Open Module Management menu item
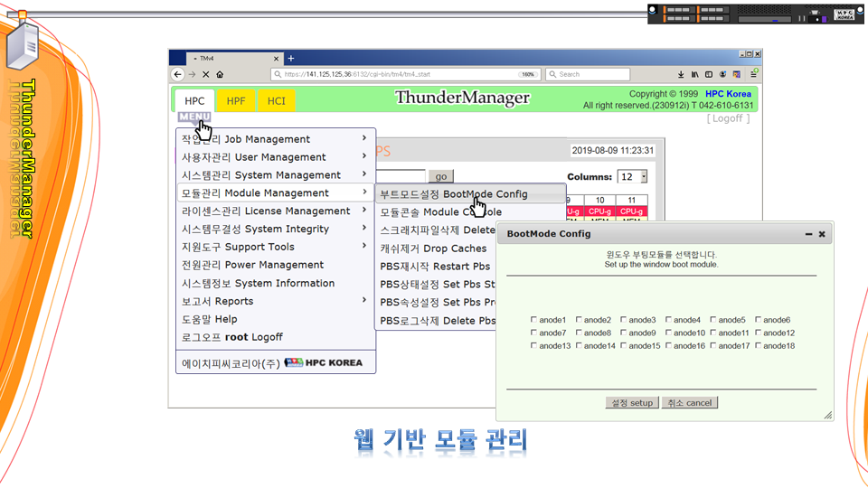 point(276,193)
